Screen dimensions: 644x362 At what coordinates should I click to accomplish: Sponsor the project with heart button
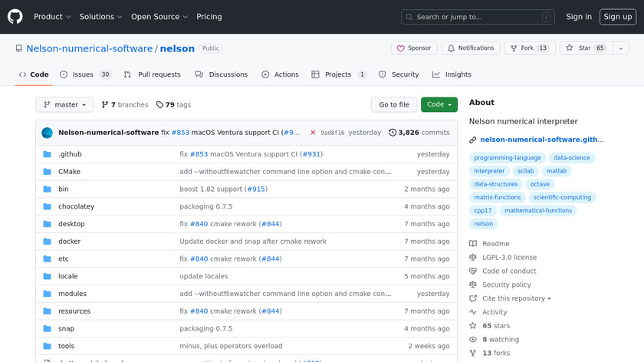(414, 48)
